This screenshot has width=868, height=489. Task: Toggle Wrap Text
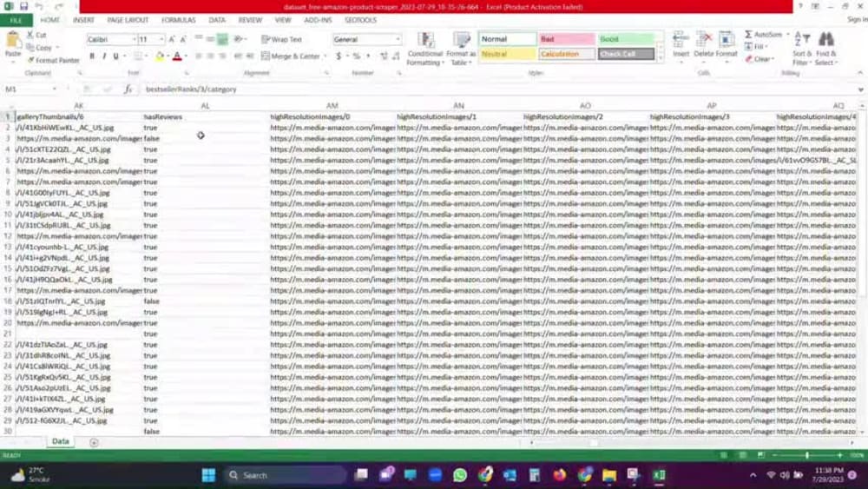click(282, 39)
